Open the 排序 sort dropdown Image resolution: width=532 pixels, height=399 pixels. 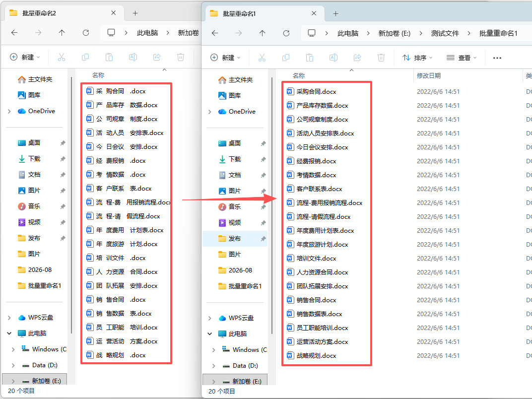point(417,58)
